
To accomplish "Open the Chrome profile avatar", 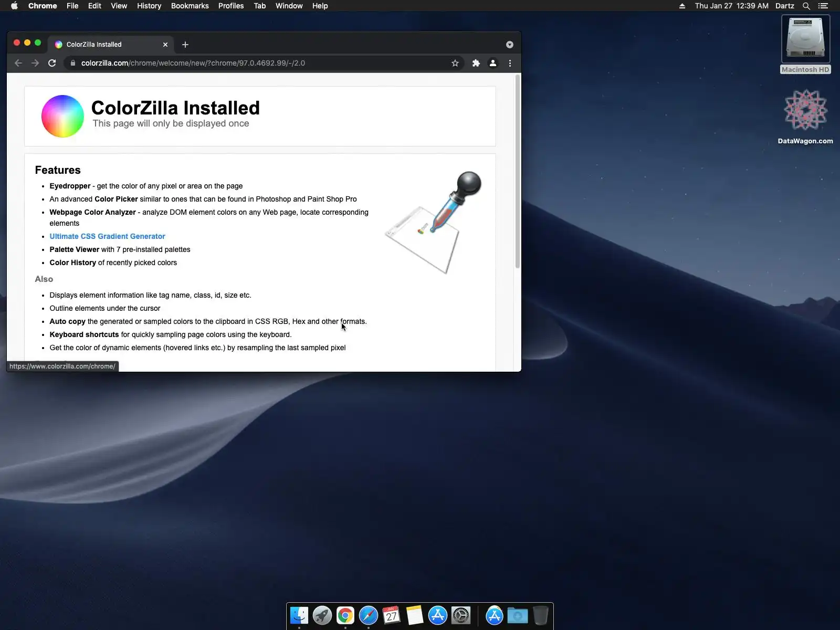I will click(493, 63).
